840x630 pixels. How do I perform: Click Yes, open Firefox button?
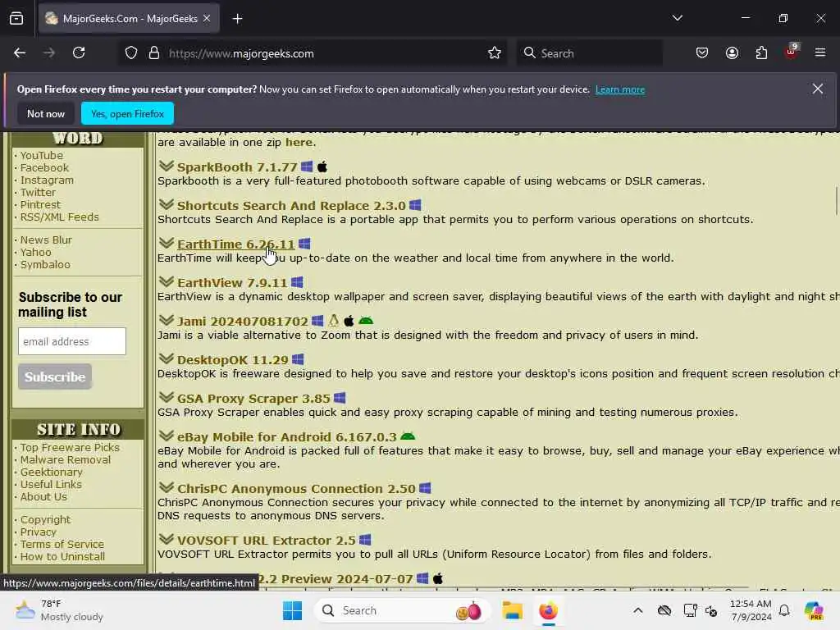127,113
